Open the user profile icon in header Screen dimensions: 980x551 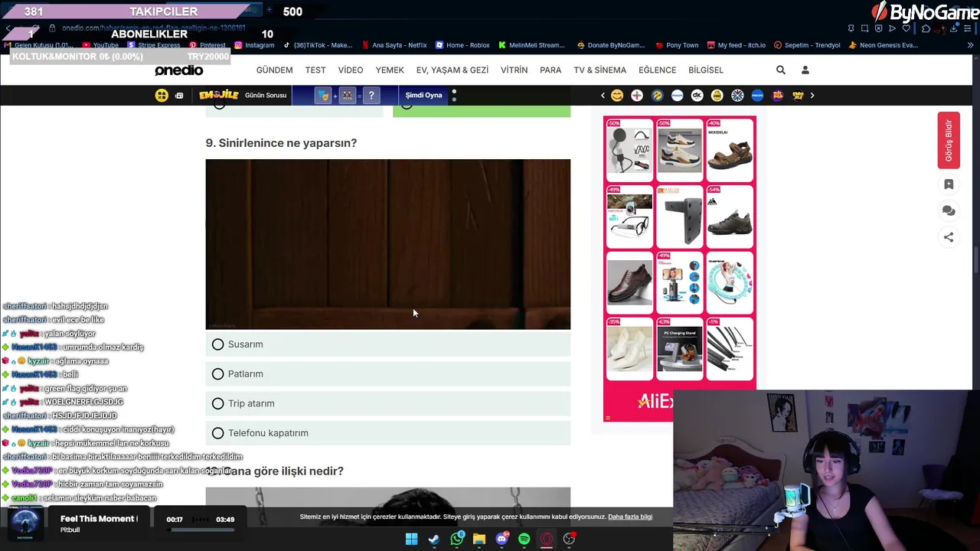(x=805, y=70)
